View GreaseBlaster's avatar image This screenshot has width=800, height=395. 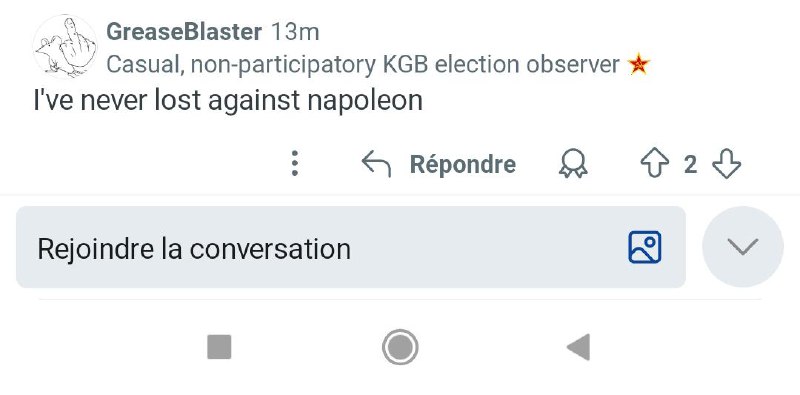(65, 47)
